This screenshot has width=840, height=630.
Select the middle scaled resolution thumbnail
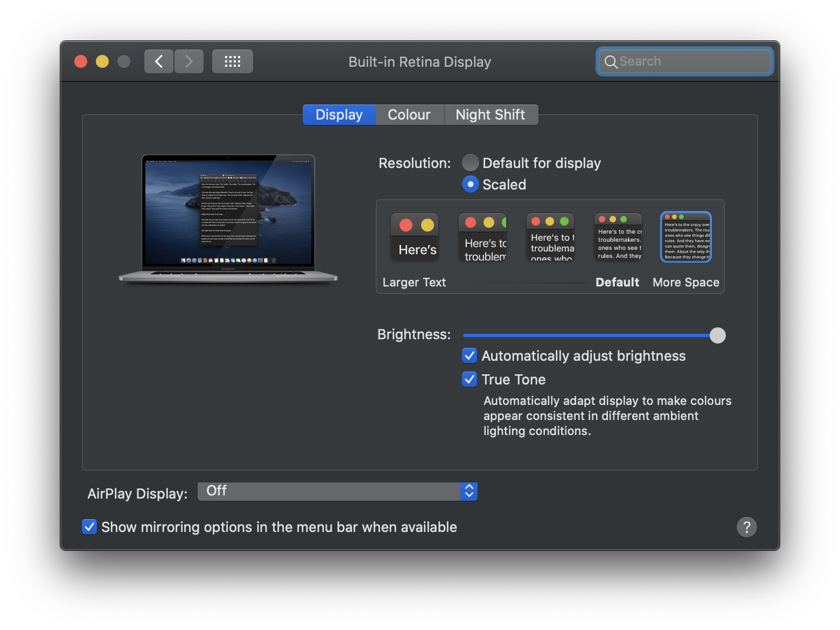click(550, 237)
